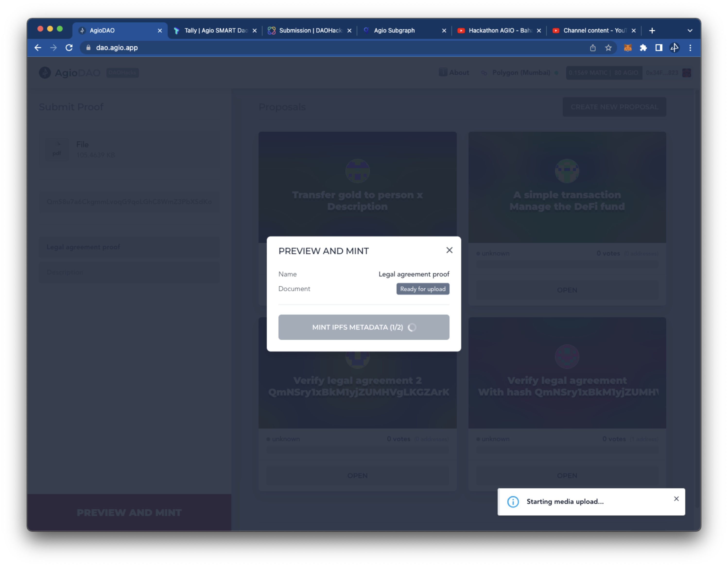Click the pdf file icon in Submit Proof
This screenshot has height=567, width=728.
(x=57, y=150)
